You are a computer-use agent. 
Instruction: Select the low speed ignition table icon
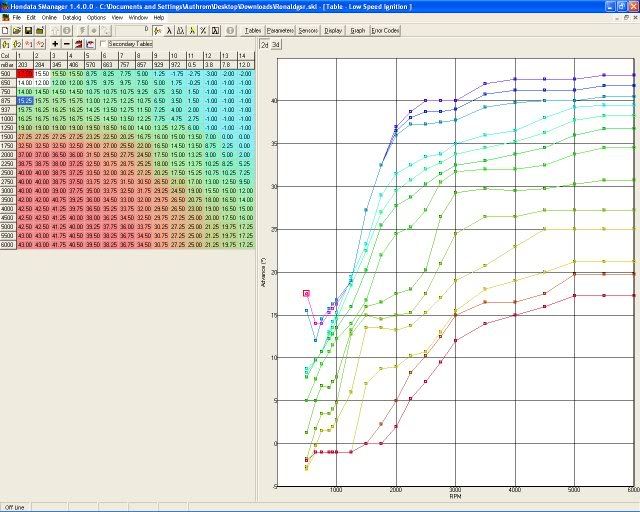tap(8, 45)
